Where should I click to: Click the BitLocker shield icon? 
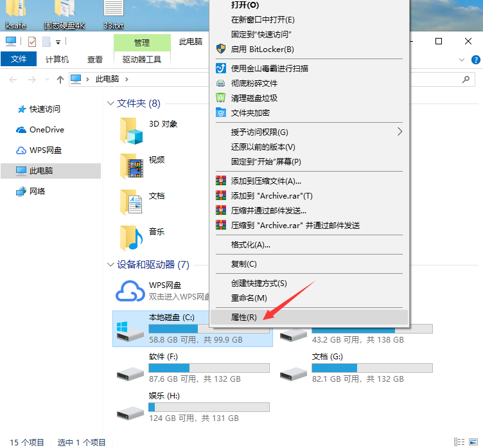(x=220, y=49)
